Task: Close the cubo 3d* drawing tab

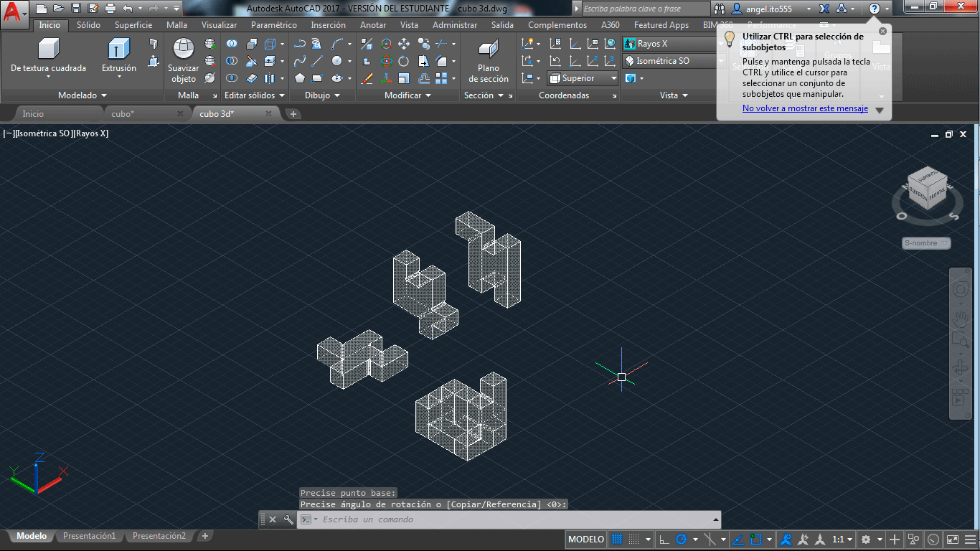Action: 269,113
